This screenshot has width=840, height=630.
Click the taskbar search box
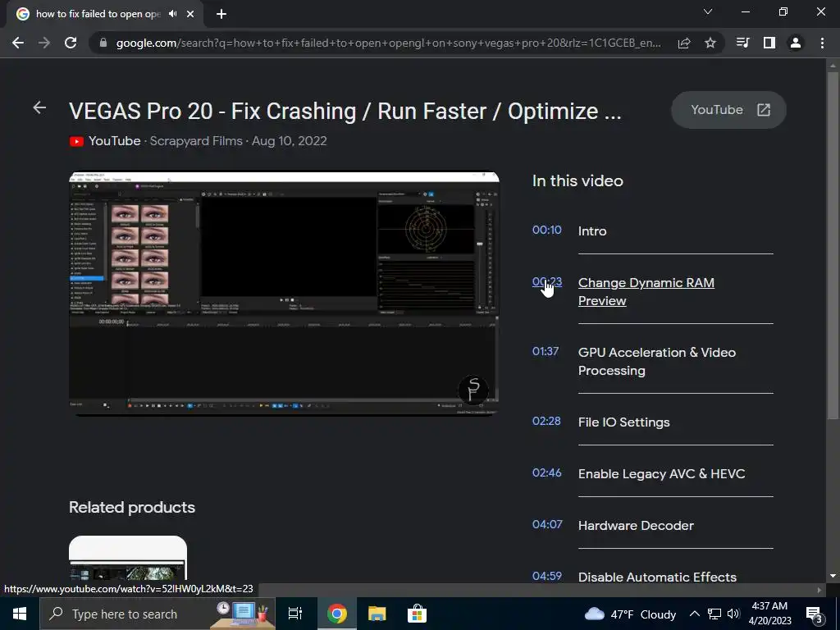pyautogui.click(x=157, y=614)
